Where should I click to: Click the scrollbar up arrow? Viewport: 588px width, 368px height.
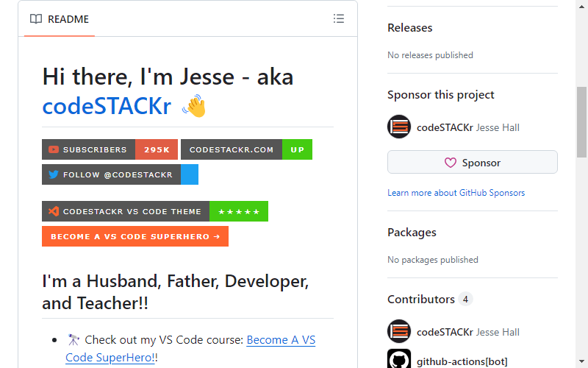[x=581, y=7]
